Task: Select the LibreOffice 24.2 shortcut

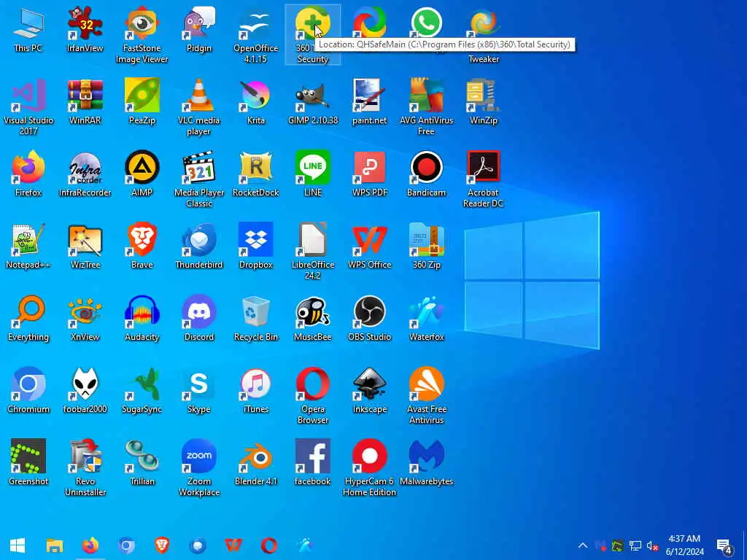Action: (313, 252)
